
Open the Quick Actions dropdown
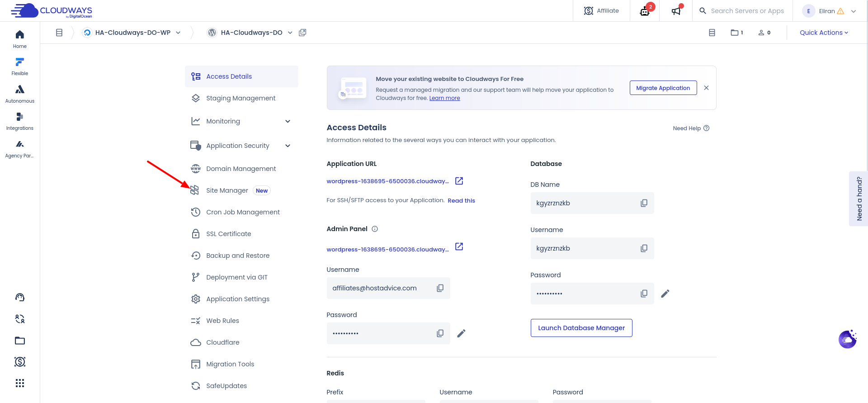[824, 33]
